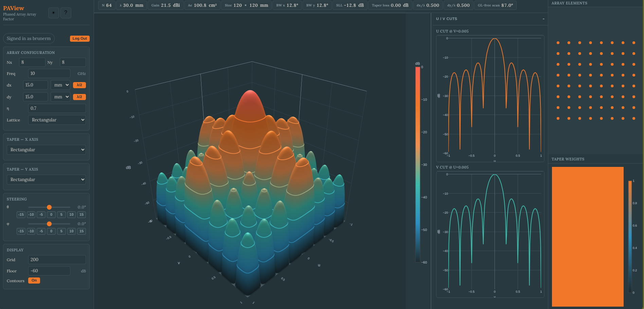Viewport: 644px width, 309px height.
Task: Click the Freq input field
Action: [49, 74]
